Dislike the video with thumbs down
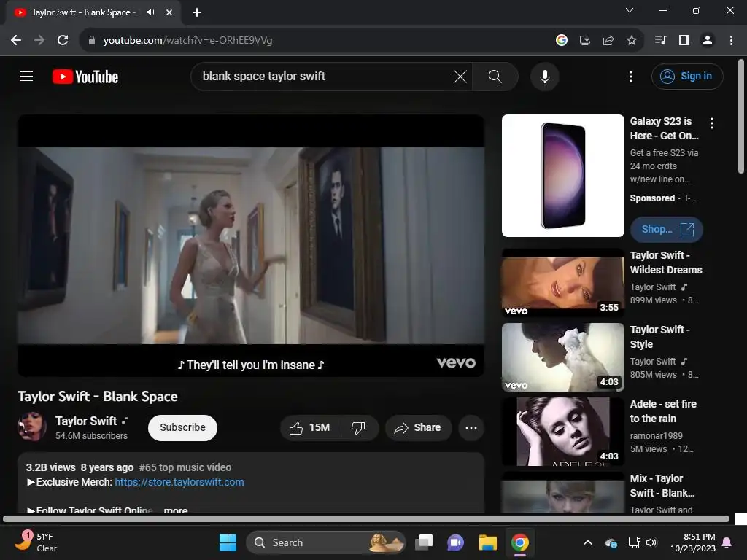 click(359, 427)
